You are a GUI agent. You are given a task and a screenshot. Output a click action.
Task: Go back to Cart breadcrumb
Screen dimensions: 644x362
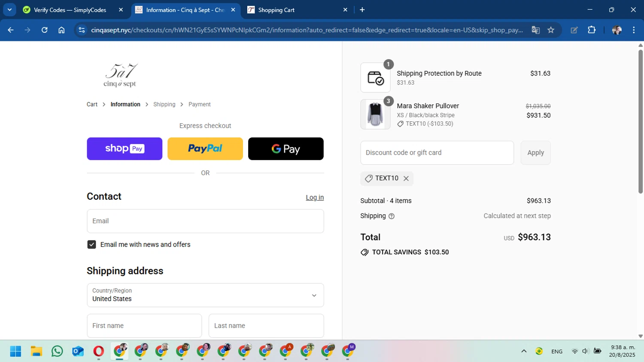point(92,104)
